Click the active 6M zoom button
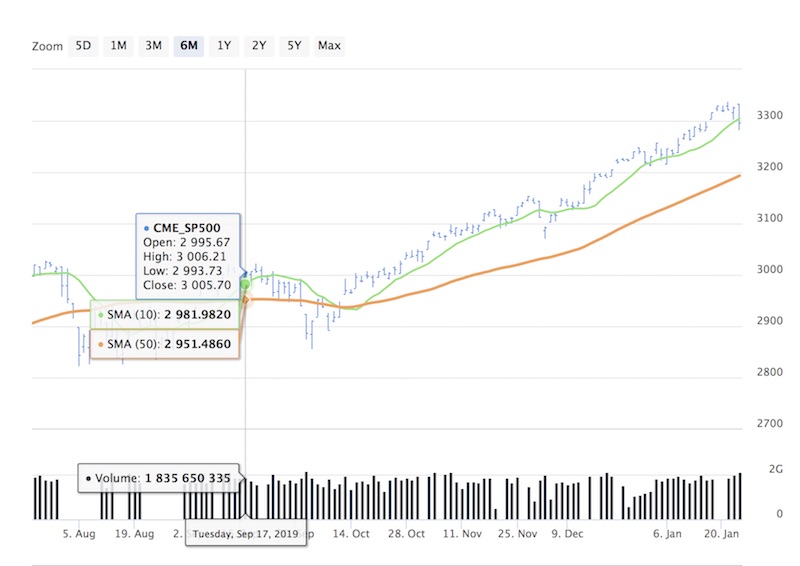Screen dimensions: 800x566 [188, 45]
